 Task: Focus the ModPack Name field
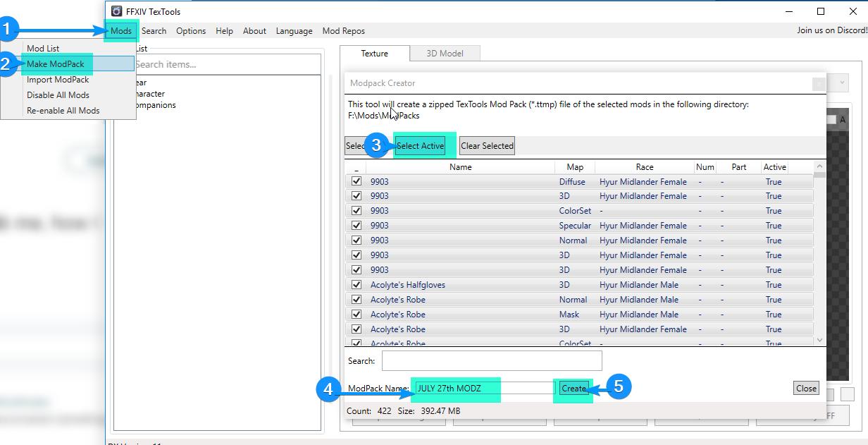(x=483, y=389)
